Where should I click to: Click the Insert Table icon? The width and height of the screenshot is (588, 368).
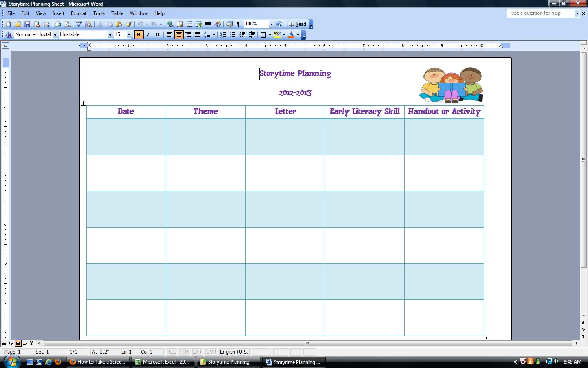tap(189, 24)
